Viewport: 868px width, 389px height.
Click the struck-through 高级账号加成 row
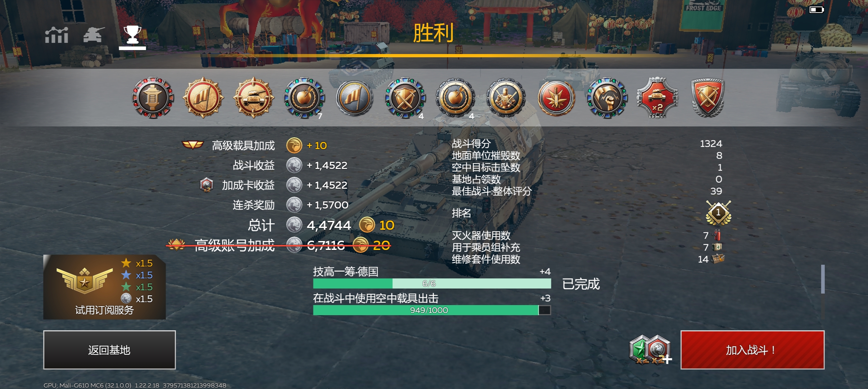(x=279, y=245)
